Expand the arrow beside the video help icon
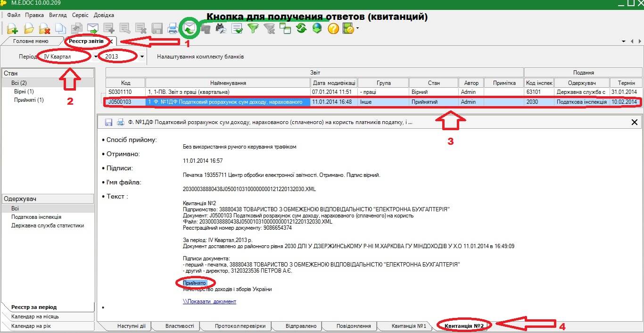This screenshot has height=333, width=644. [357, 29]
